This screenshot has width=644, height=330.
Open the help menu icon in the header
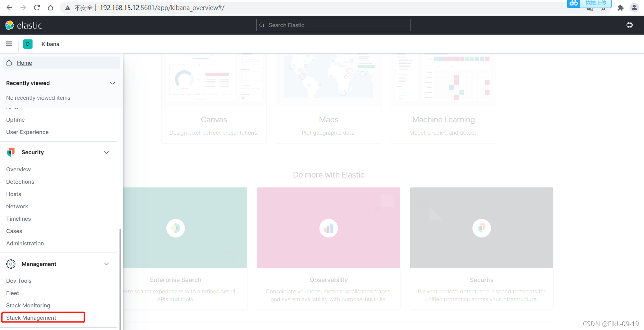pos(629,25)
